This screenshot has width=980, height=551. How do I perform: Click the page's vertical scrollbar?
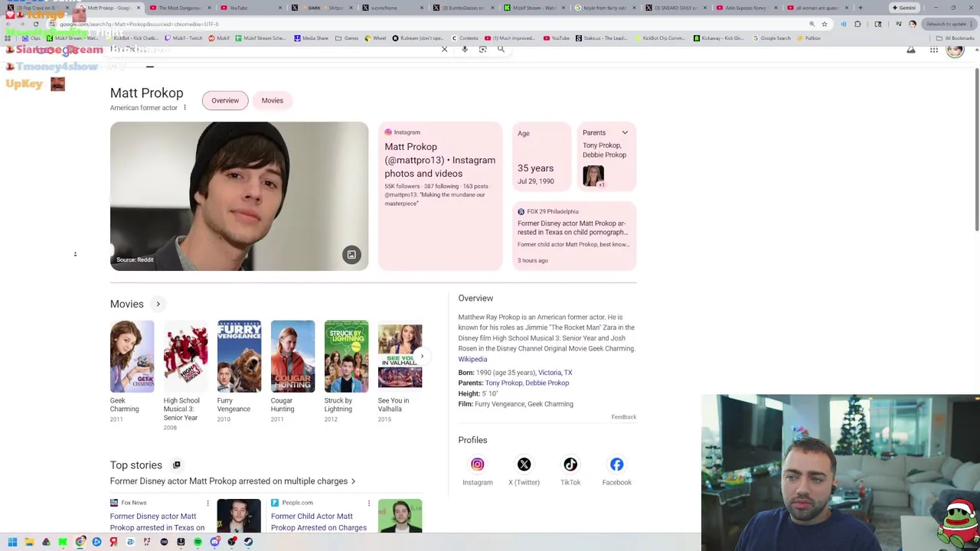click(976, 149)
